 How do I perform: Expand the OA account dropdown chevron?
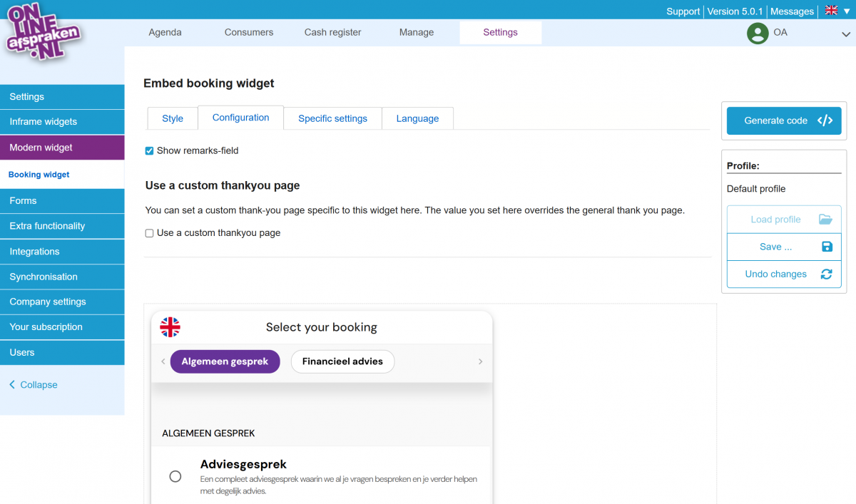(x=845, y=34)
